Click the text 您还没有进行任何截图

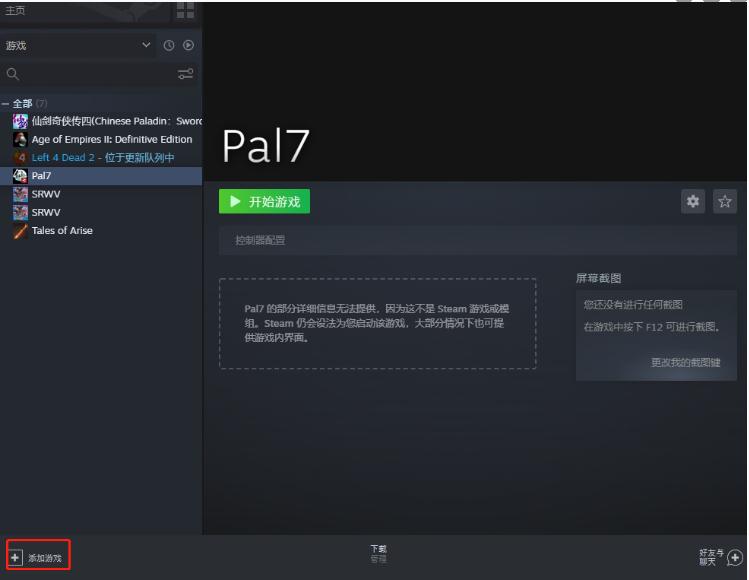coord(633,304)
